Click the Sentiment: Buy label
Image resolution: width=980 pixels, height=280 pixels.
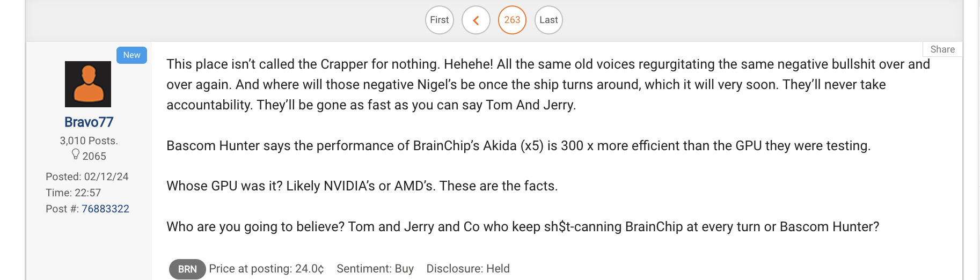click(x=375, y=269)
